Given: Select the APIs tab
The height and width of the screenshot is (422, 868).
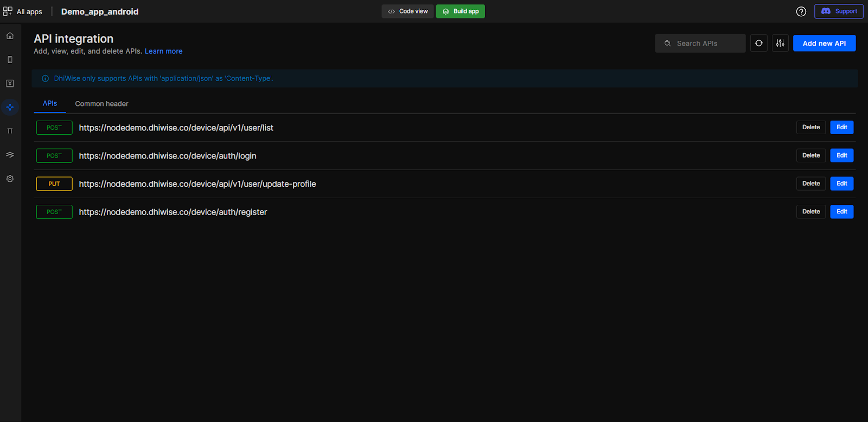Looking at the screenshot, I should tap(50, 103).
